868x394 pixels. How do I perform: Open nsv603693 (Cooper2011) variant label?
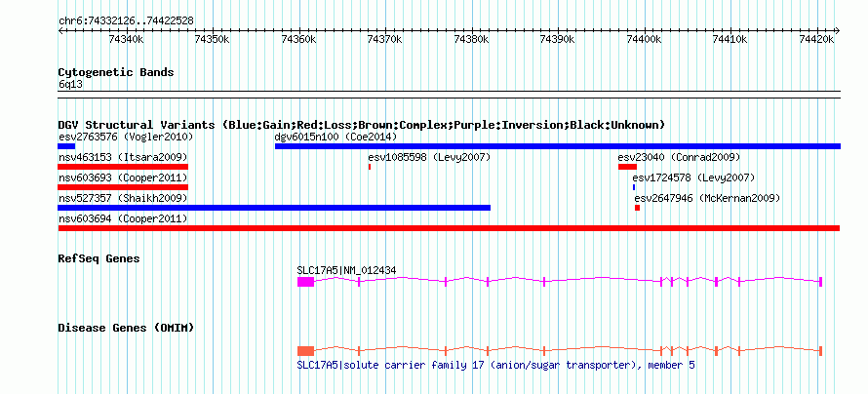(123, 177)
